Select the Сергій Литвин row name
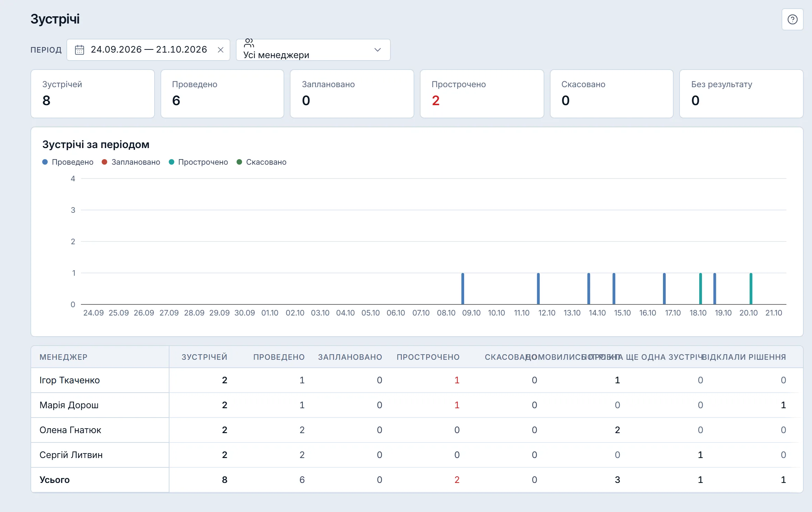The height and width of the screenshot is (512, 812). click(71, 455)
